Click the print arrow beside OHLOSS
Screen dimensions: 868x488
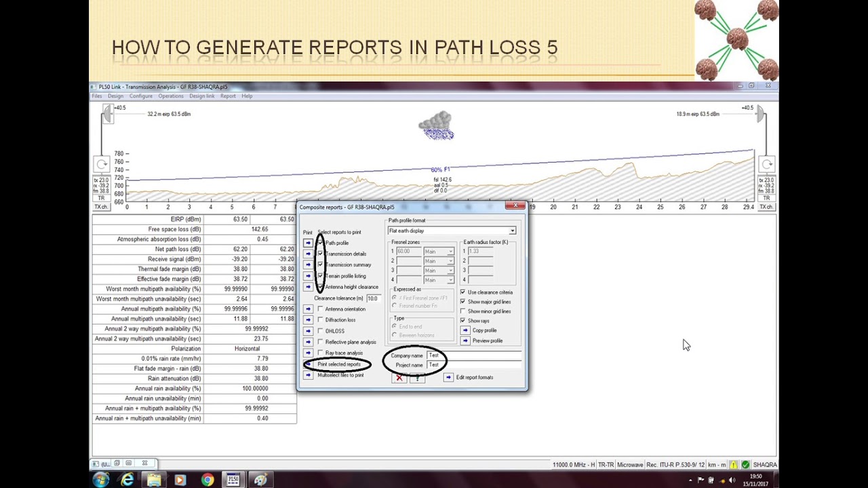(x=308, y=331)
